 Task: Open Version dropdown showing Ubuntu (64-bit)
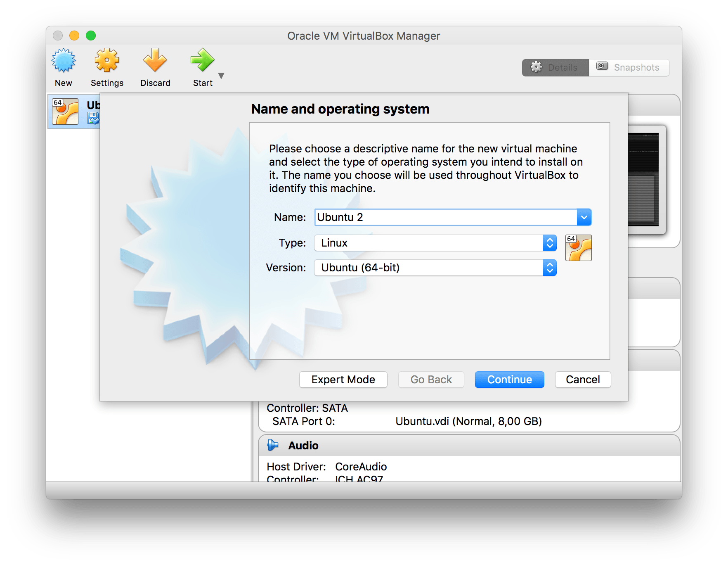435,268
